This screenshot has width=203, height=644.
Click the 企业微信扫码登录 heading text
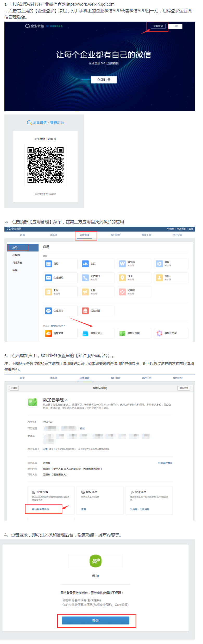click(46, 139)
